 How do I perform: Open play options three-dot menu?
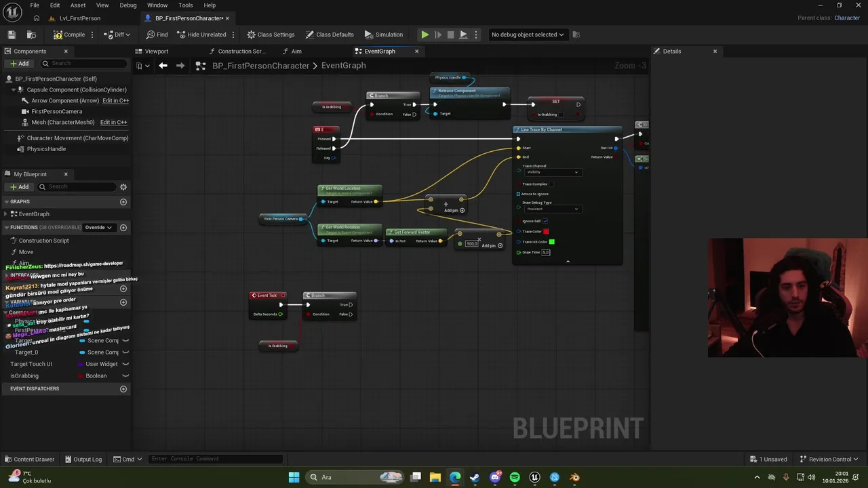476,35
